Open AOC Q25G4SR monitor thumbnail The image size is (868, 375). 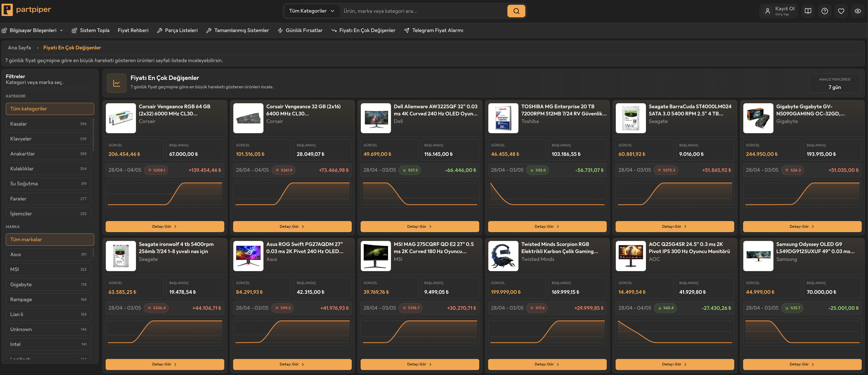click(x=631, y=256)
